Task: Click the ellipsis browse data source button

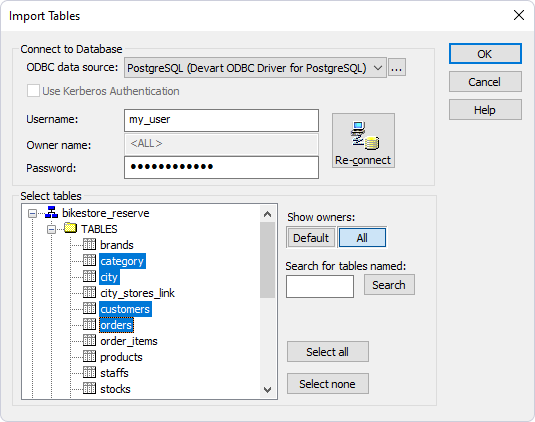Action: tap(397, 68)
